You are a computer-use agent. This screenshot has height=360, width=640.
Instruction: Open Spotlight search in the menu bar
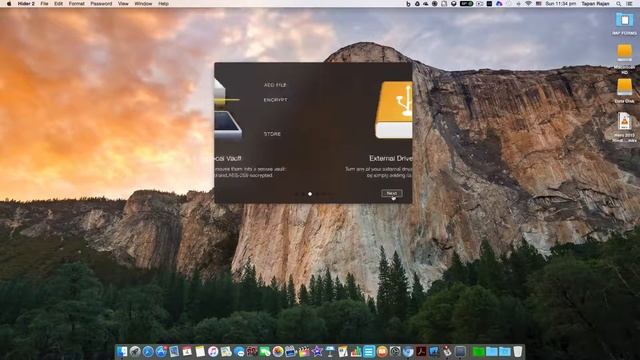pyautogui.click(x=619, y=3)
